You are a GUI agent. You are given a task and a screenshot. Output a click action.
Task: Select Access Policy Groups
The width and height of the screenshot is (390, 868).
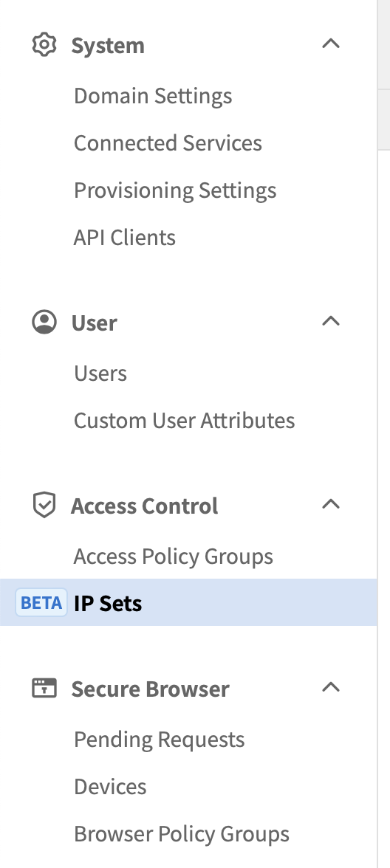point(174,557)
